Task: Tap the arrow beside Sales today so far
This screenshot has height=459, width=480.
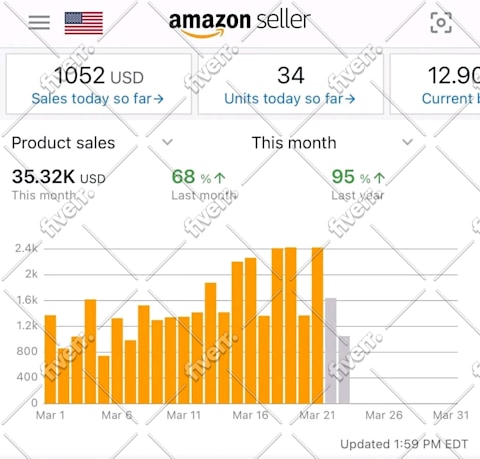Action: coord(158,99)
